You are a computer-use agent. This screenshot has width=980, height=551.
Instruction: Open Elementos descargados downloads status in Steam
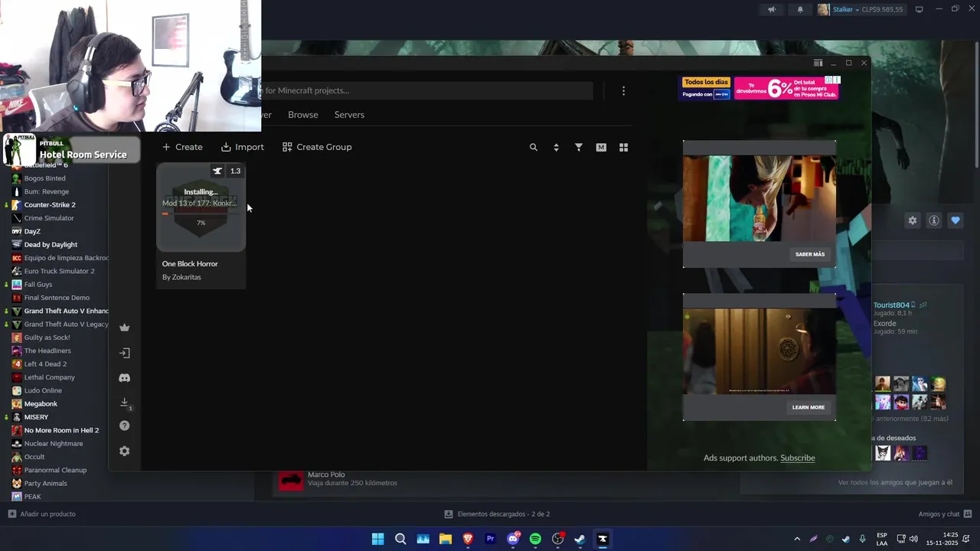(497, 514)
